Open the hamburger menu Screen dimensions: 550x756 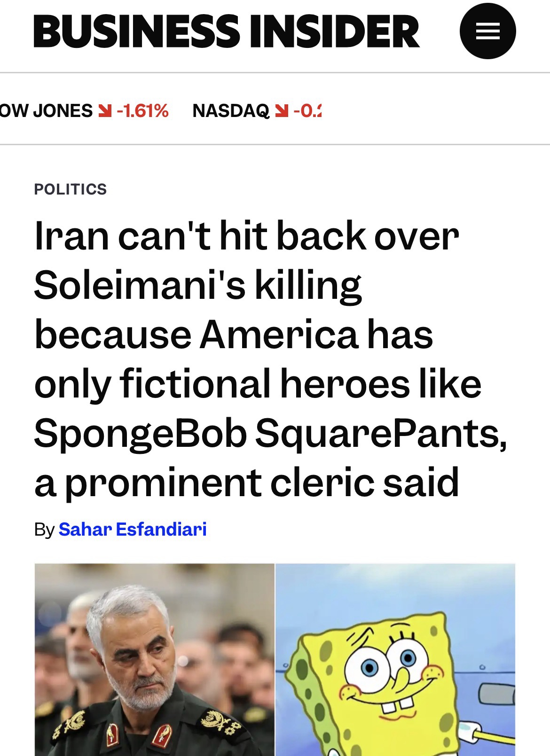click(487, 31)
